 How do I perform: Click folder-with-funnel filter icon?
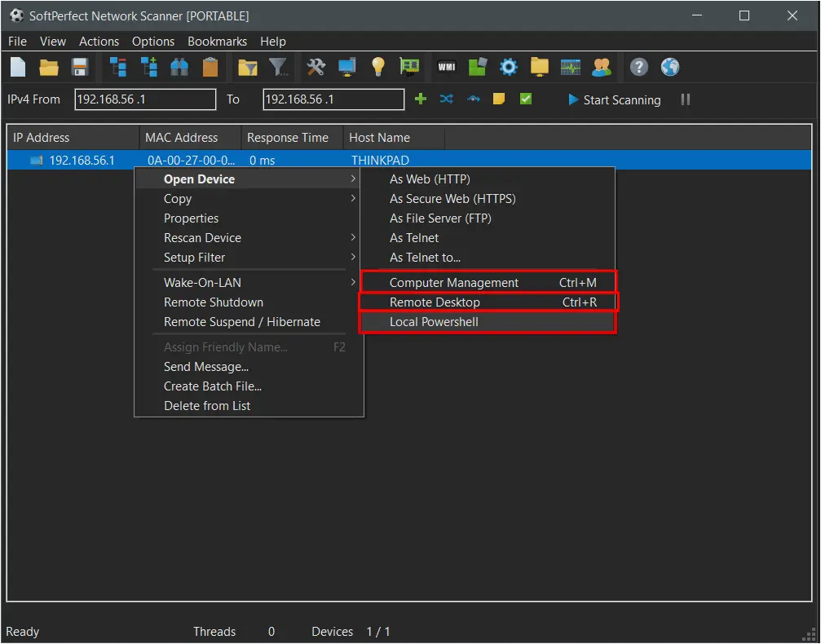pos(248,67)
